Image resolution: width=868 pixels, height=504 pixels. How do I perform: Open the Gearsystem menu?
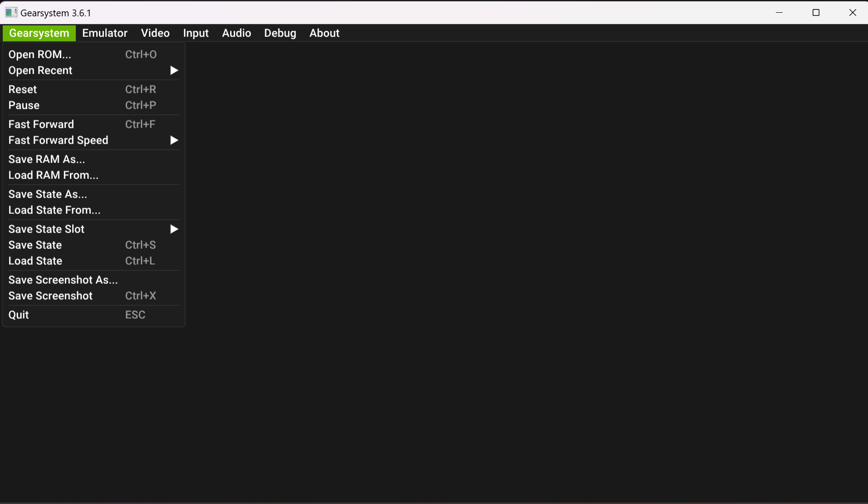pos(39,33)
